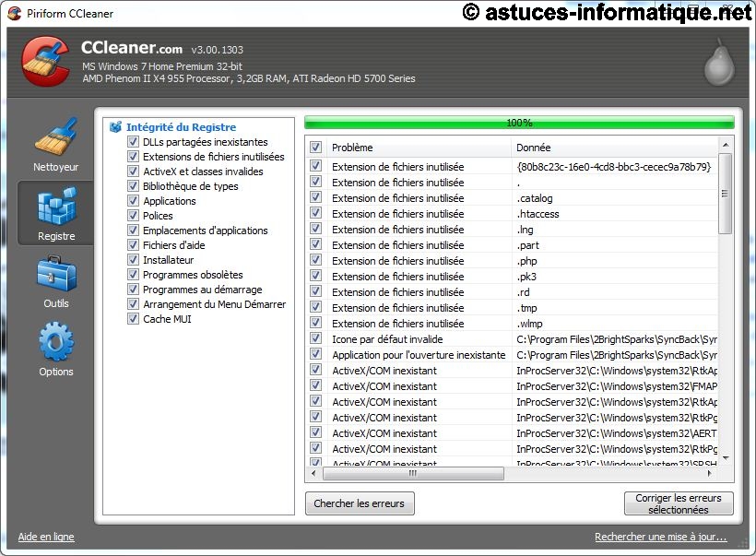756x556 pixels.
Task: Select the ActiveX row with FMAP path
Action: tap(513, 386)
